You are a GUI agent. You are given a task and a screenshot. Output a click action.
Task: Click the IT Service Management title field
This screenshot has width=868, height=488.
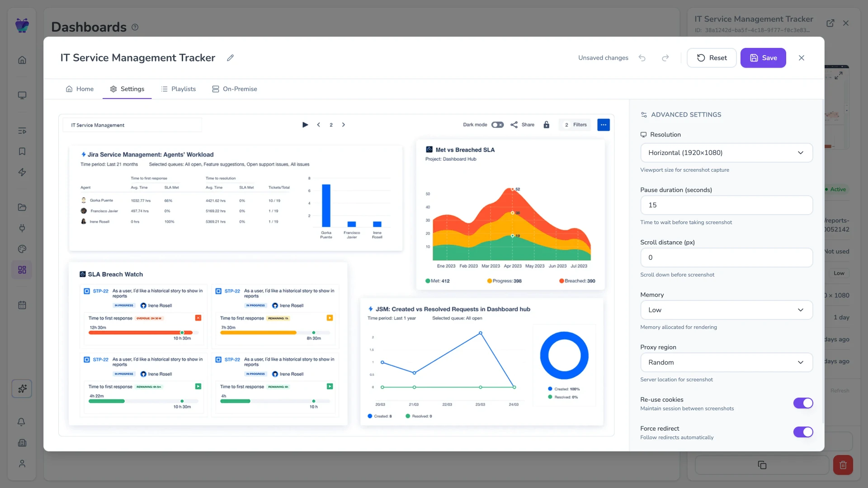[132, 125]
